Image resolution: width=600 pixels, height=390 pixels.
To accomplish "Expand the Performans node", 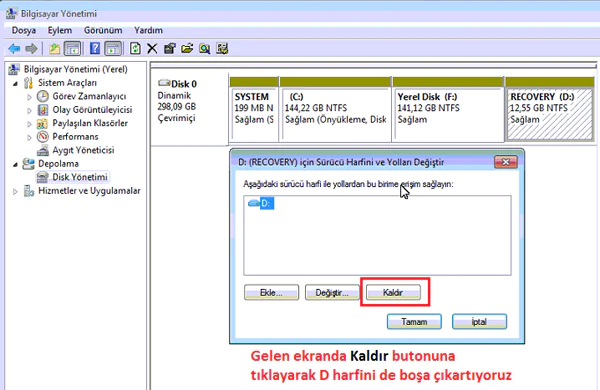I will coord(29,137).
